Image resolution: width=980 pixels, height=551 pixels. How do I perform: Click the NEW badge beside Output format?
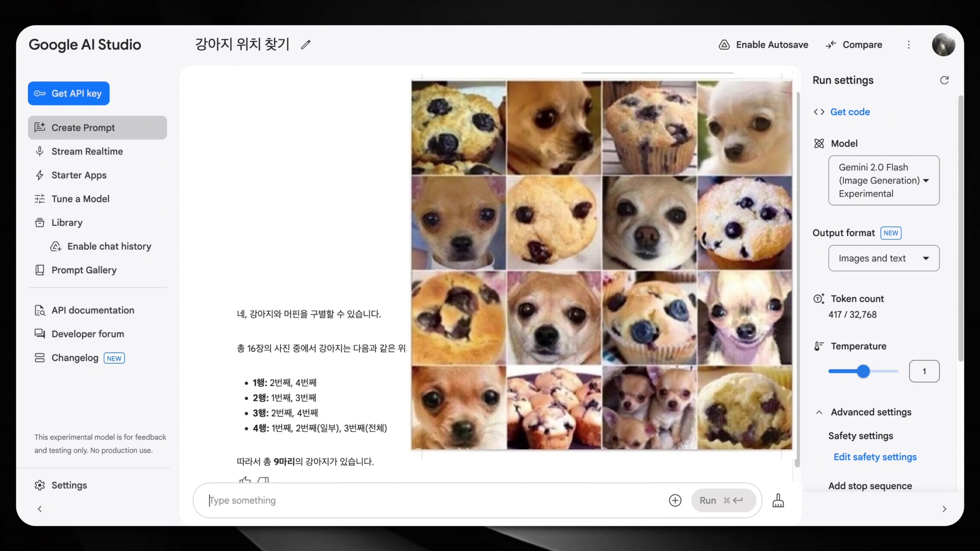891,233
